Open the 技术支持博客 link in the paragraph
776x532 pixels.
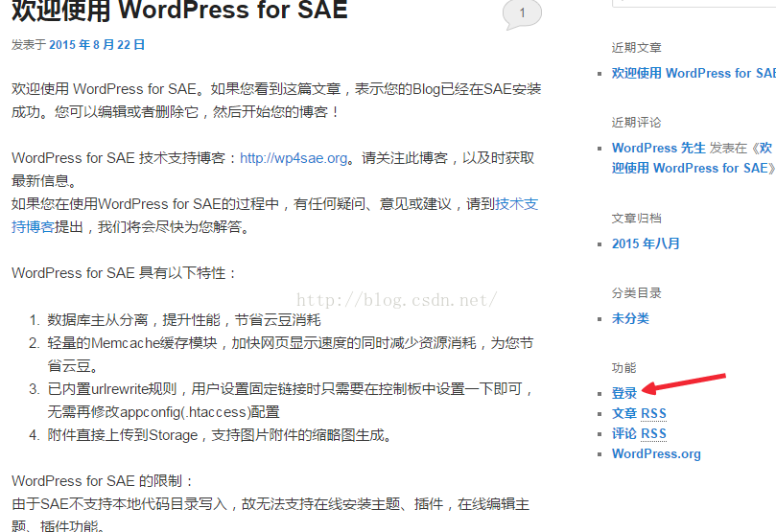[x=517, y=204]
